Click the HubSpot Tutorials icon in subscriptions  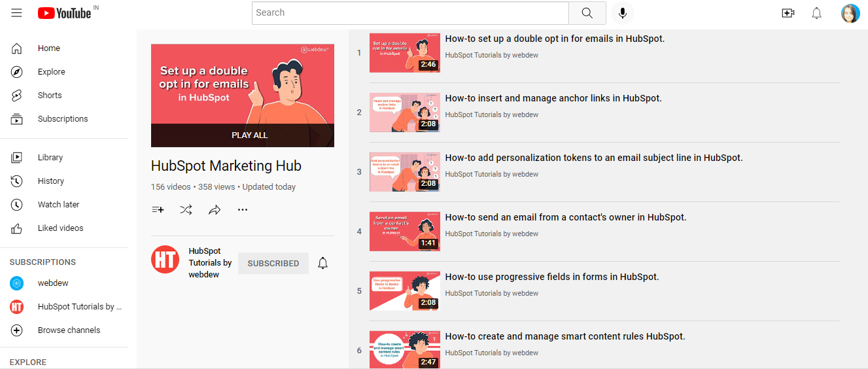[x=16, y=307]
